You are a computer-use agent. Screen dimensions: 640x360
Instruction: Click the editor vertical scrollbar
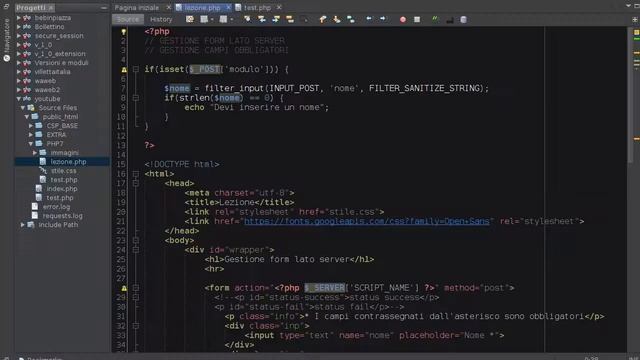pos(631,94)
